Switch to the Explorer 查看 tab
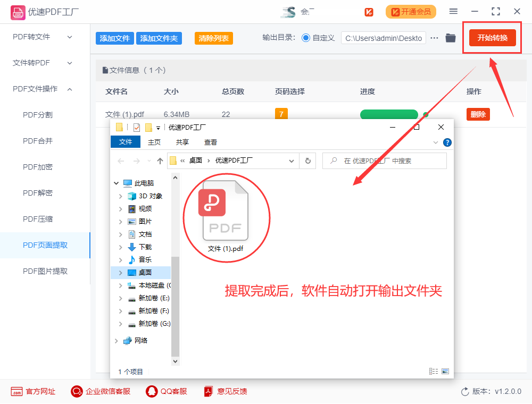This screenshot has height=404, width=532. point(210,142)
